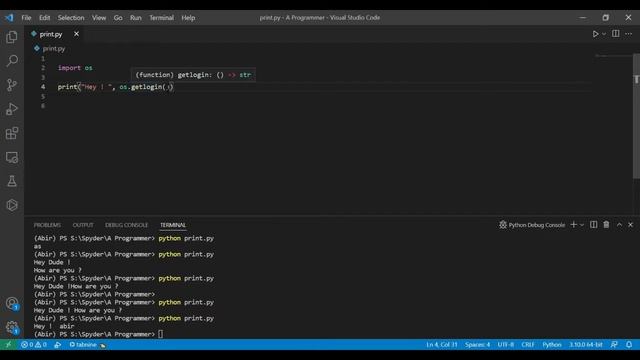
Task: Click Ln 4, Col 31 cursor position
Action: point(442,345)
